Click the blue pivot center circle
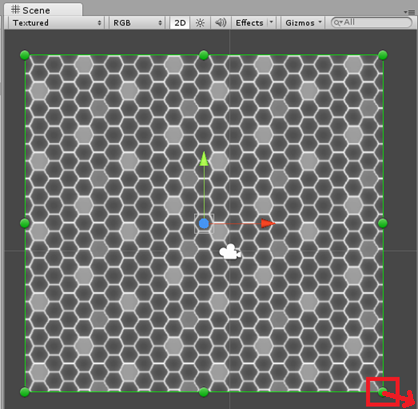The image size is (418, 409). [204, 223]
